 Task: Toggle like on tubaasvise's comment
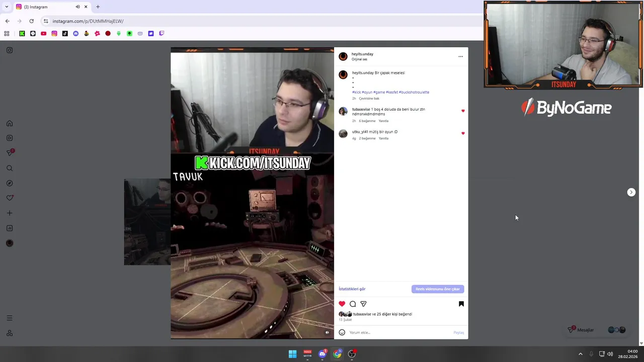coord(463,111)
